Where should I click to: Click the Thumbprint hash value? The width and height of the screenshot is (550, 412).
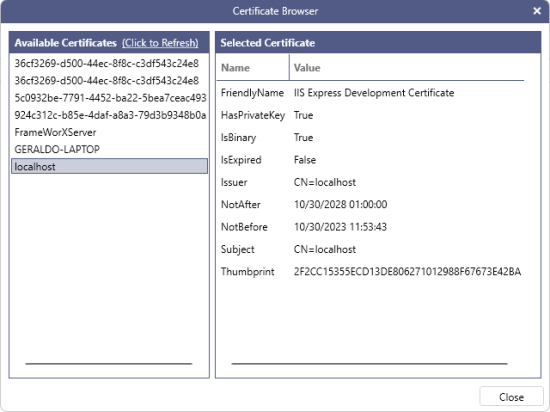coord(407,272)
